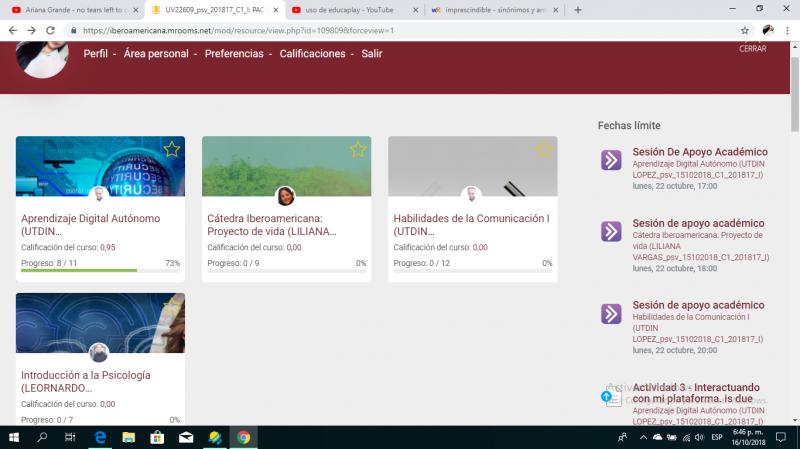The image size is (800, 449).
Task: Reload the current page
Action: (50, 31)
